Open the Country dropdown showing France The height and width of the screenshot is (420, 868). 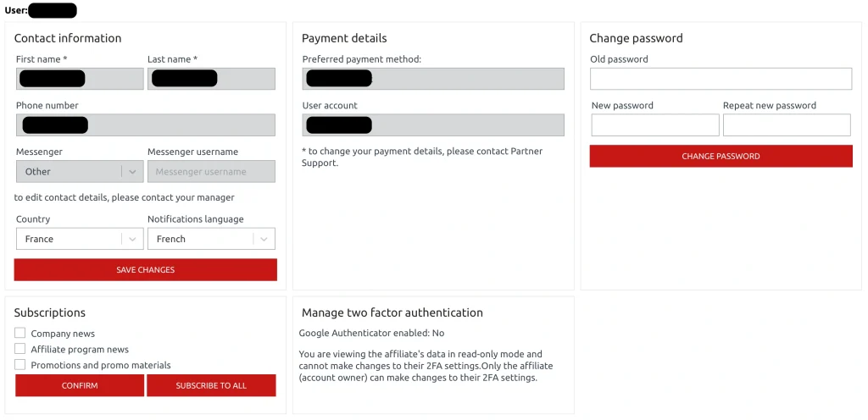80,239
